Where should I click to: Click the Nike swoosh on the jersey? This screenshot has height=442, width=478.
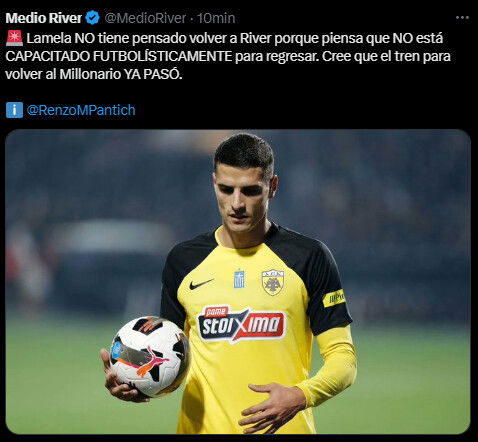coord(201,284)
